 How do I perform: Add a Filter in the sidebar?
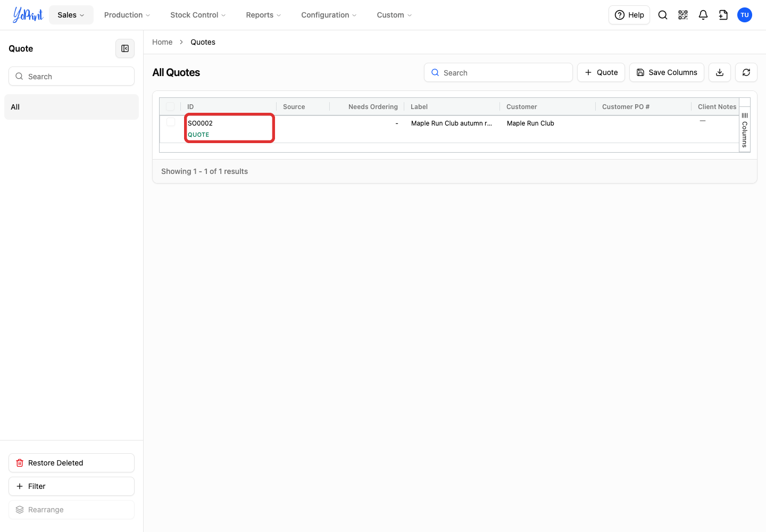71,486
